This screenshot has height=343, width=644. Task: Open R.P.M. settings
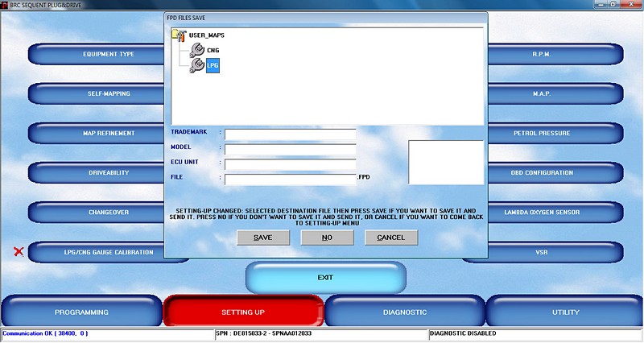(555, 54)
